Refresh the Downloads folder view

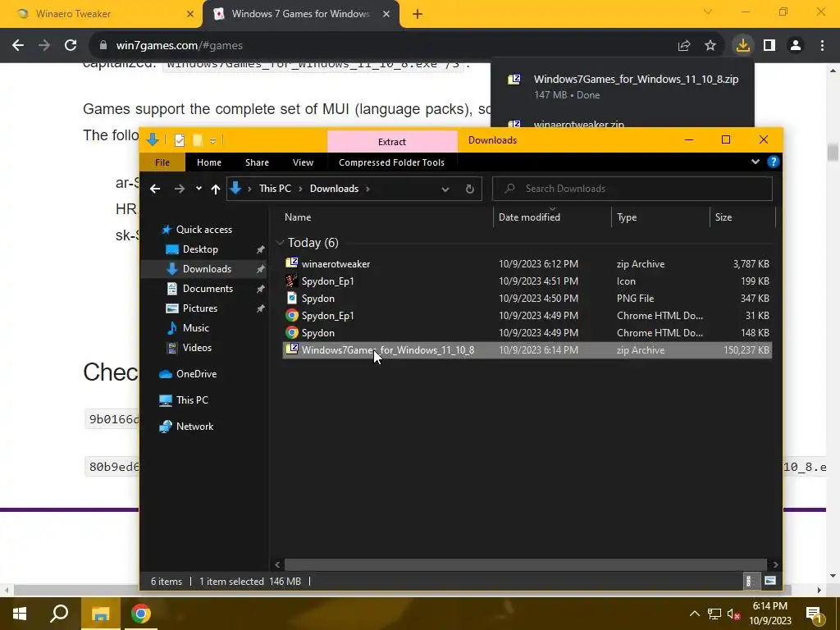click(470, 189)
